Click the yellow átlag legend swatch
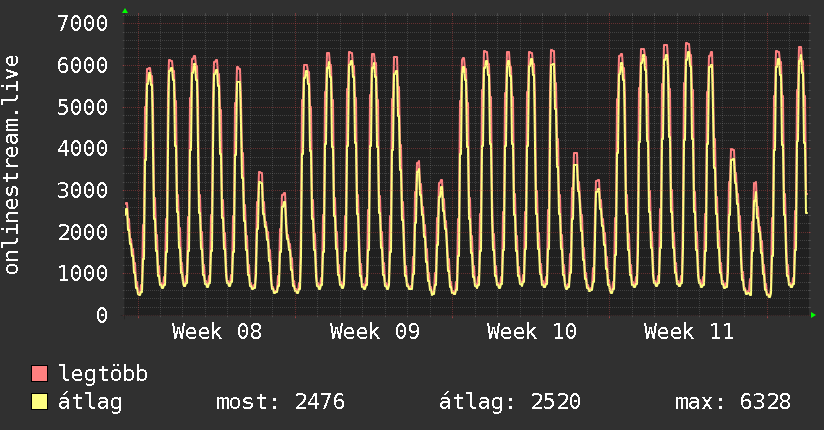Viewport: 824px width, 430px height. click(x=40, y=403)
